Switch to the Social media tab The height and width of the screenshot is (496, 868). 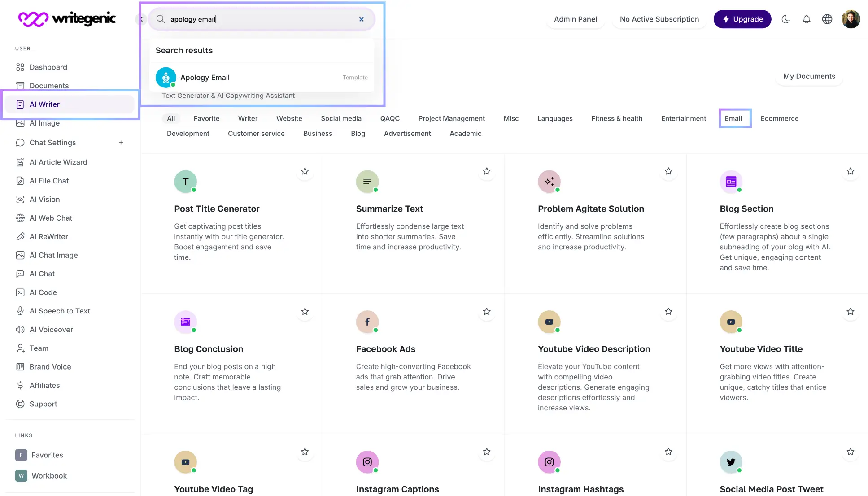click(x=341, y=118)
